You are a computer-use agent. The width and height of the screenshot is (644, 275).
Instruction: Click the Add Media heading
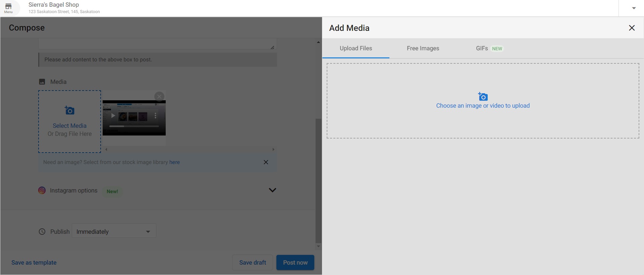point(349,28)
